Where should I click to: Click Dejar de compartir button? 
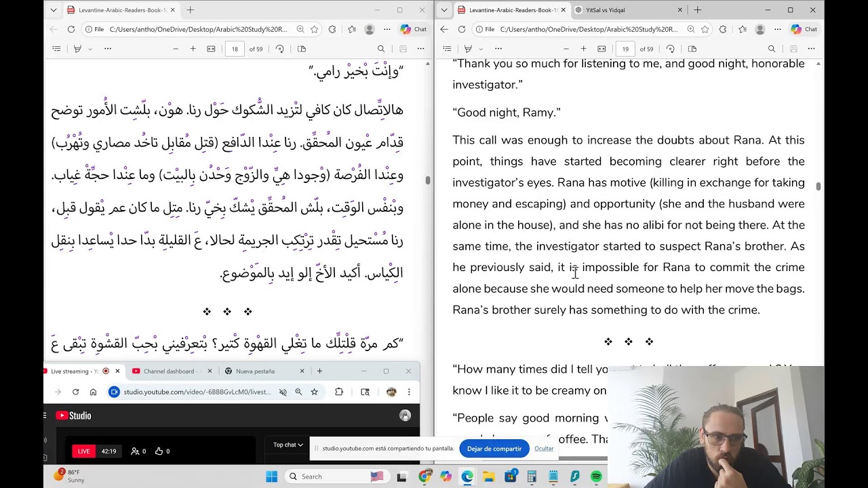coord(494,449)
